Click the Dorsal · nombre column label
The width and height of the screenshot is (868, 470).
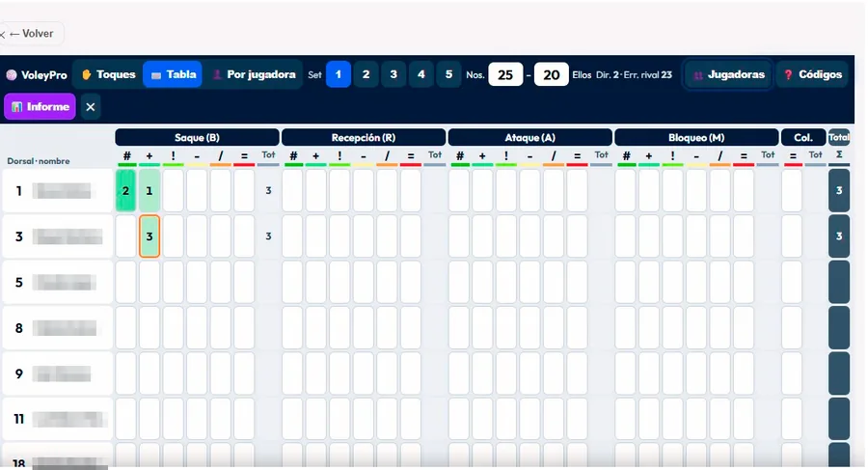[x=39, y=161]
